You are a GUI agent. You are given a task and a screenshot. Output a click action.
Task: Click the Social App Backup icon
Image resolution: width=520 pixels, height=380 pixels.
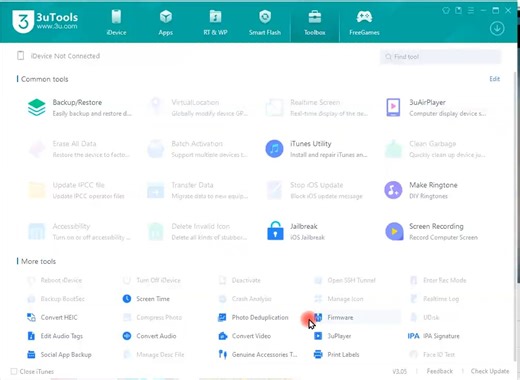point(31,355)
